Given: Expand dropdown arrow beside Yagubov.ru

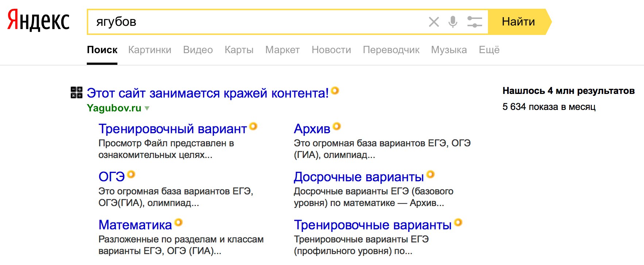Looking at the screenshot, I should pos(147,108).
